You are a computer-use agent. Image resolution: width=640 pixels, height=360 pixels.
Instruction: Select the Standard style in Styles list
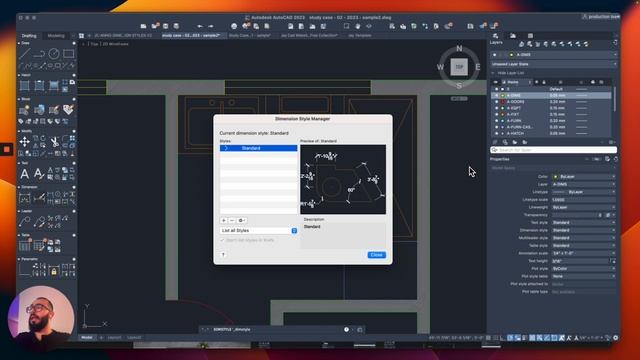[258, 148]
